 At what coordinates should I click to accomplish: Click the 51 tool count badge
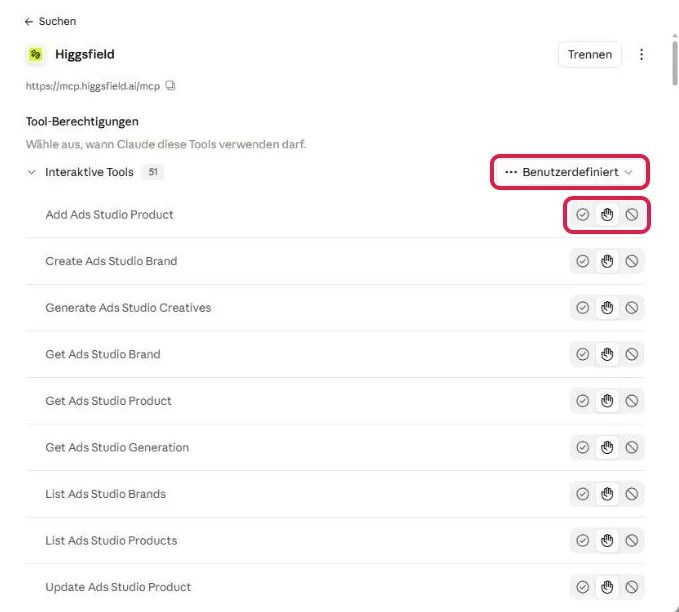click(153, 172)
